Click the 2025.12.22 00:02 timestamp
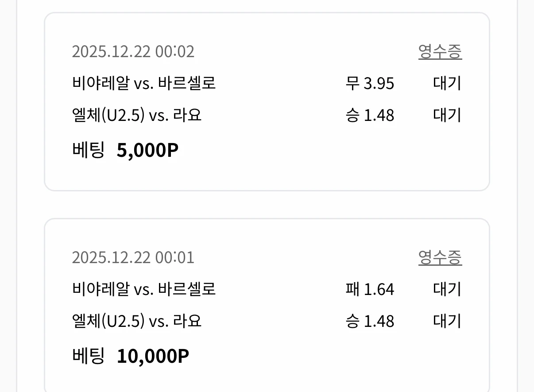 click(x=133, y=52)
